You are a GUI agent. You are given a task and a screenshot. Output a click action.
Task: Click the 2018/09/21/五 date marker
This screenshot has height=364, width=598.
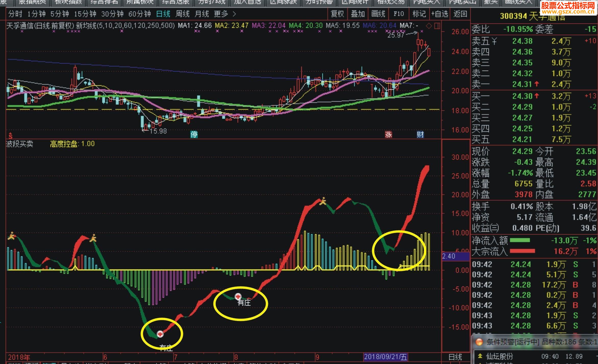click(385, 357)
